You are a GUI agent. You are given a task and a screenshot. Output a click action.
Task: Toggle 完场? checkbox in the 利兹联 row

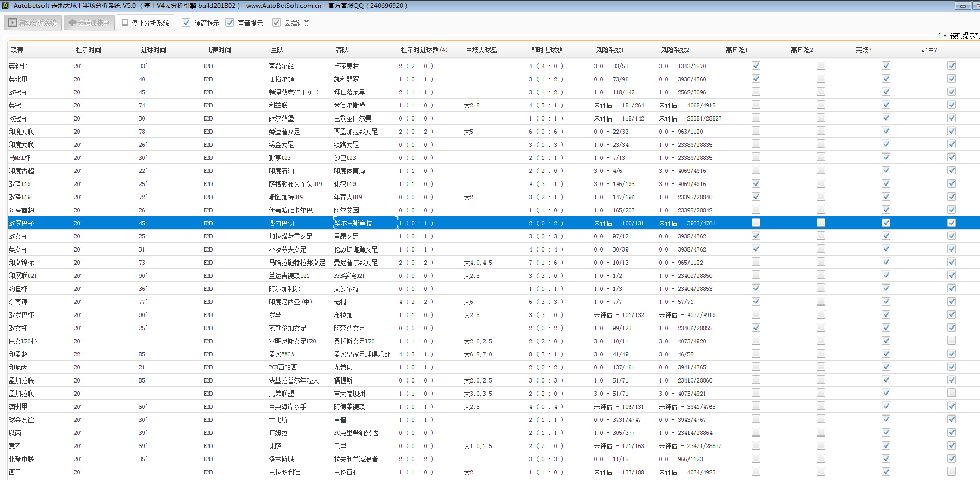pos(886,105)
